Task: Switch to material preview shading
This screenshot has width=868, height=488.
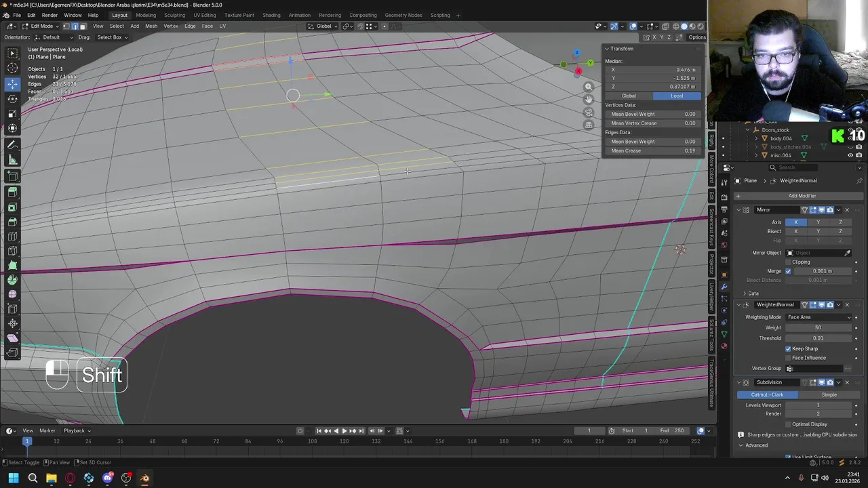Action: click(x=692, y=26)
